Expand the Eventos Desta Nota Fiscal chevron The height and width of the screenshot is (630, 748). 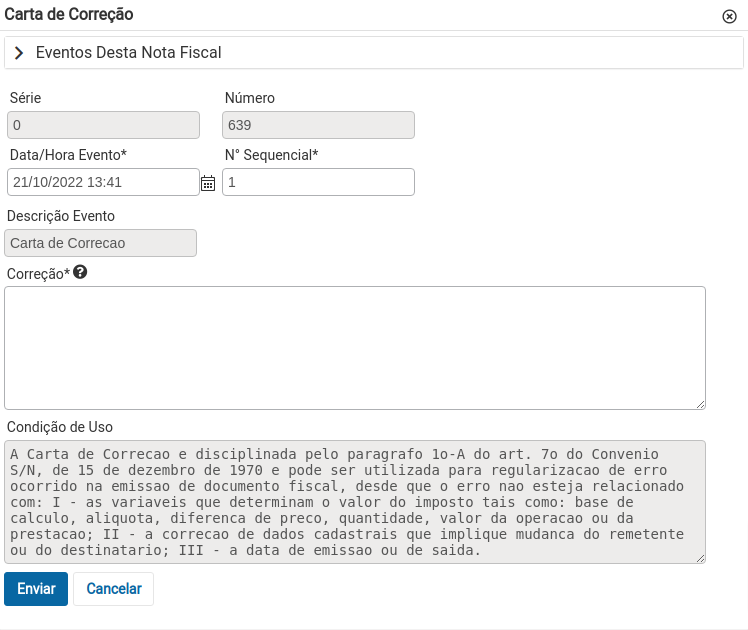click(19, 53)
